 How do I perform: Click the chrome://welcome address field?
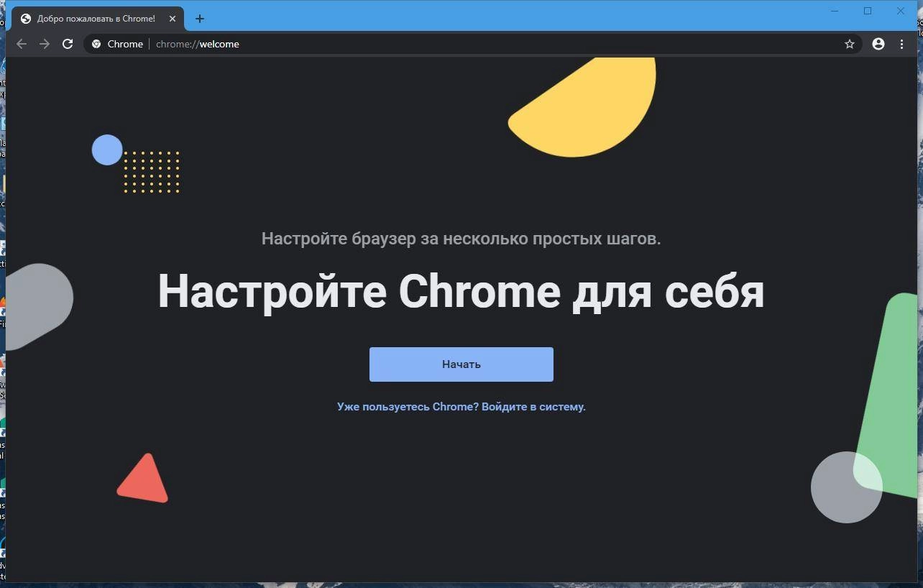pyautogui.click(x=473, y=44)
